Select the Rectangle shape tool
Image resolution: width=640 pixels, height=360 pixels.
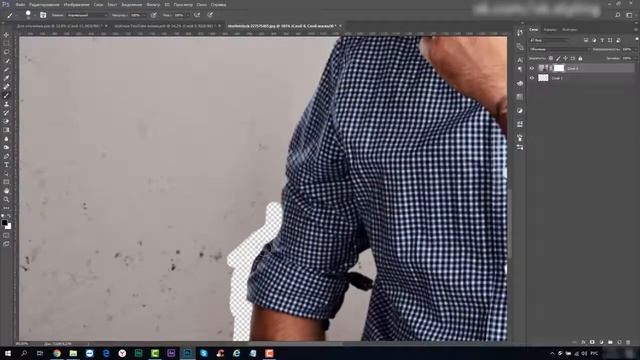point(6,182)
